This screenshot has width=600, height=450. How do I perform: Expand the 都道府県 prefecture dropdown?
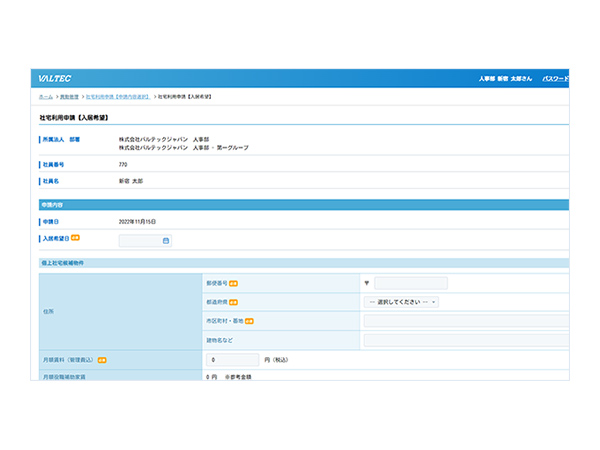tap(401, 302)
